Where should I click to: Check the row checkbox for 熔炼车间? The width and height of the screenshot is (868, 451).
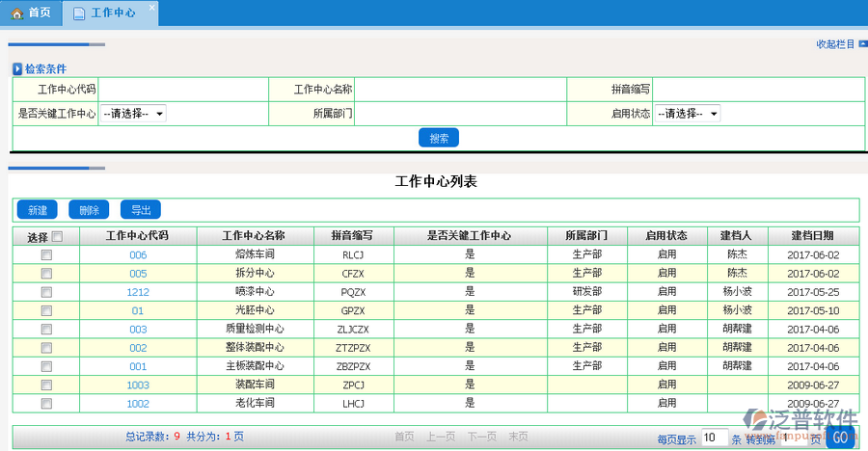click(46, 255)
